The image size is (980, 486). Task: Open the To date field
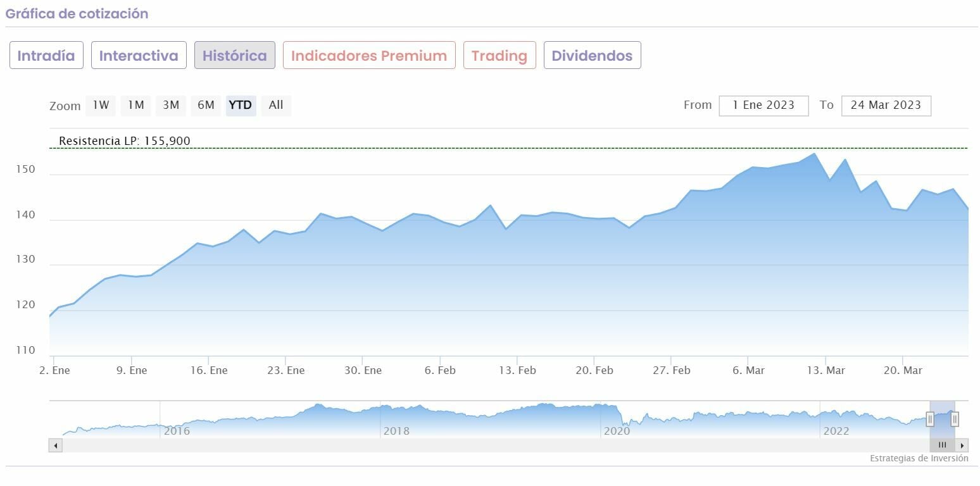[886, 105]
